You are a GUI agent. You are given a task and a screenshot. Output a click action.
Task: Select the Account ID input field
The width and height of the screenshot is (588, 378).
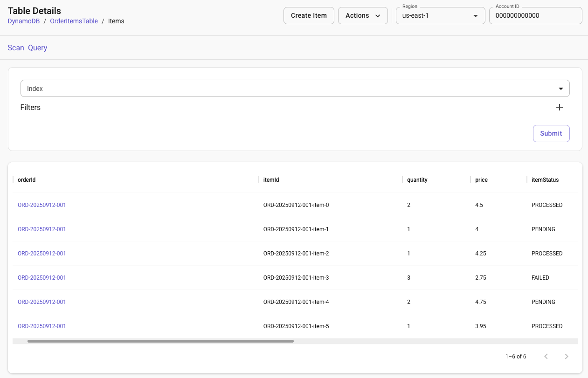pos(535,15)
